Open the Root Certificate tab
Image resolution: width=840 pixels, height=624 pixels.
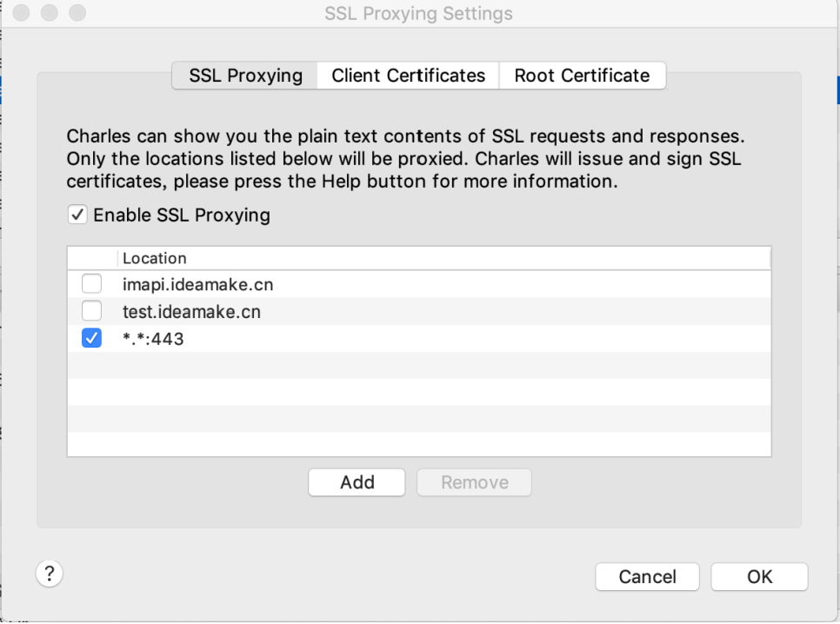coord(583,76)
